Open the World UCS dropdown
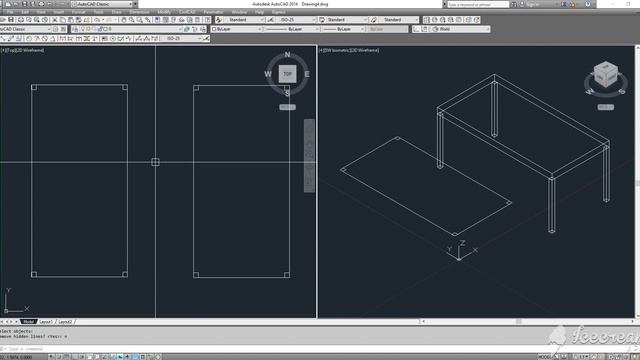The width and height of the screenshot is (640, 360). tap(460, 29)
